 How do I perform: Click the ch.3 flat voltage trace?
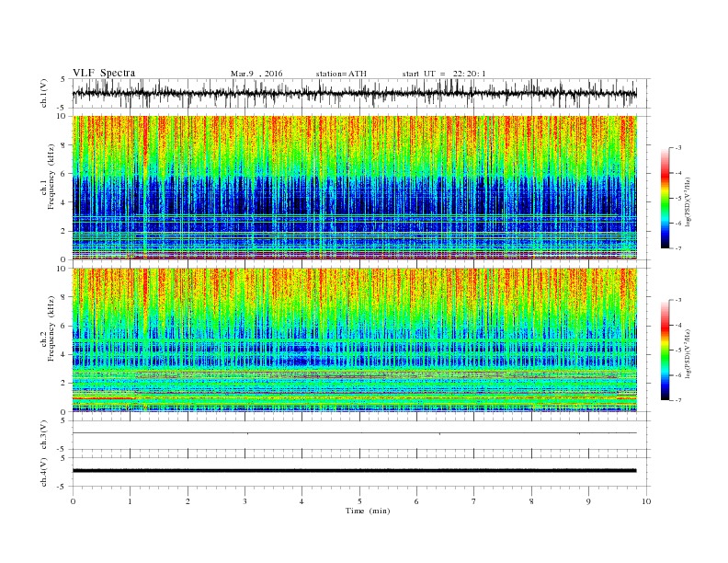click(x=354, y=432)
